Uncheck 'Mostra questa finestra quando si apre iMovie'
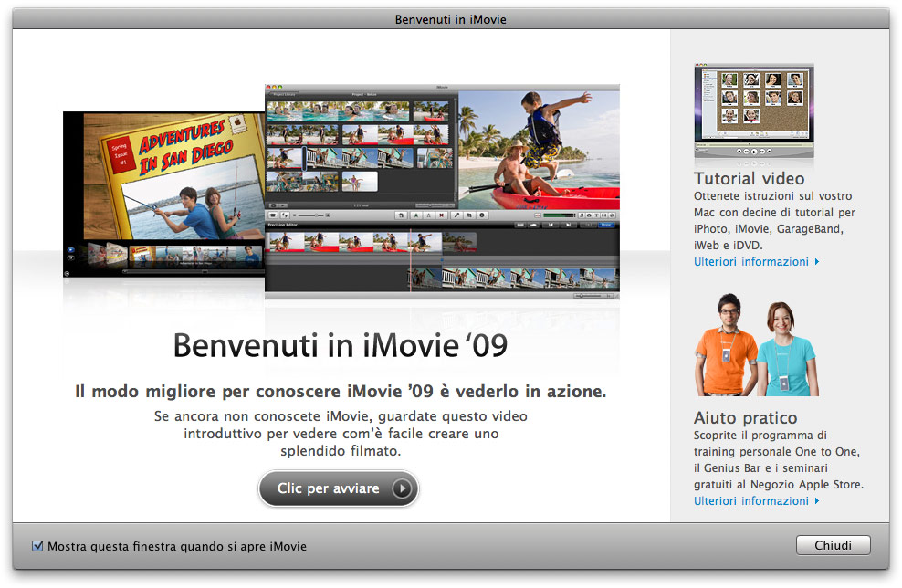The height and width of the screenshot is (588, 902). point(38,545)
